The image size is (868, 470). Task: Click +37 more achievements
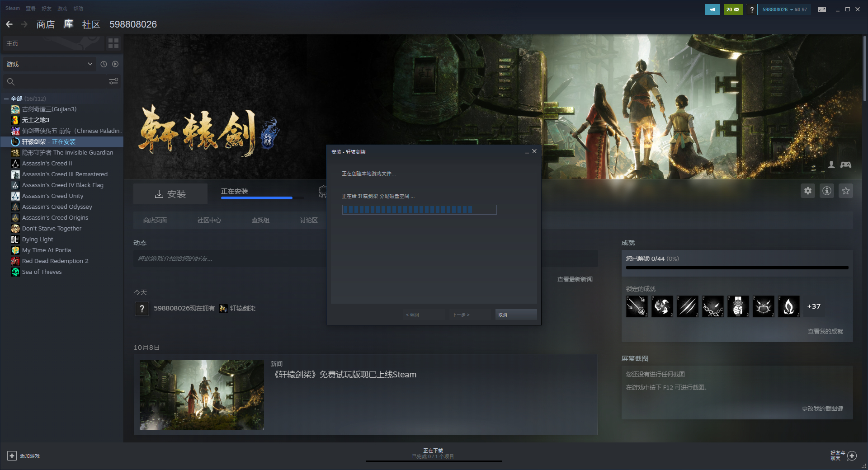pyautogui.click(x=814, y=306)
